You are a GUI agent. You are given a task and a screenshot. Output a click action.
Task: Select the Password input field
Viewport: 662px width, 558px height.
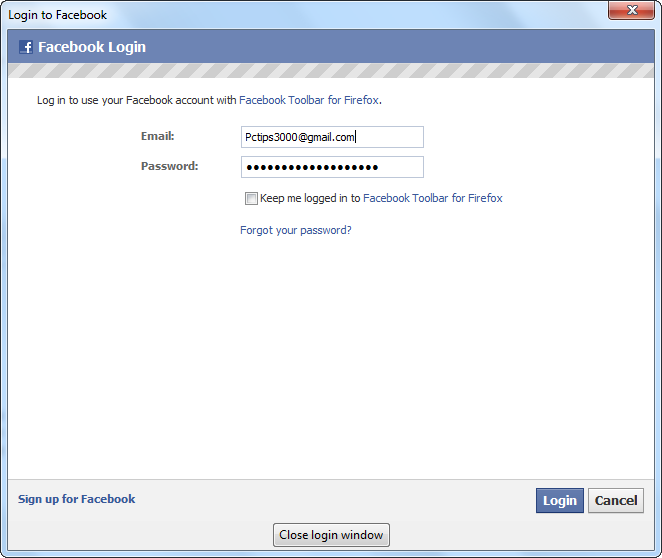point(332,167)
